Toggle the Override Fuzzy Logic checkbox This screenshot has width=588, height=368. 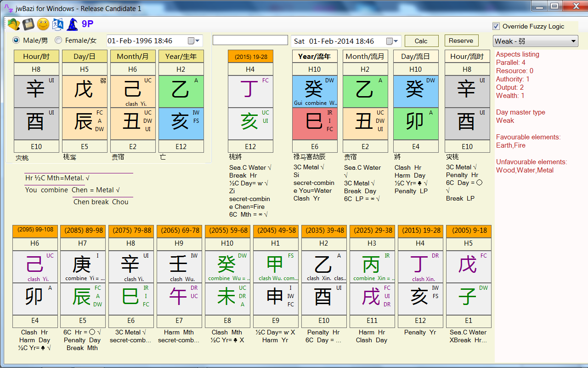coord(497,26)
